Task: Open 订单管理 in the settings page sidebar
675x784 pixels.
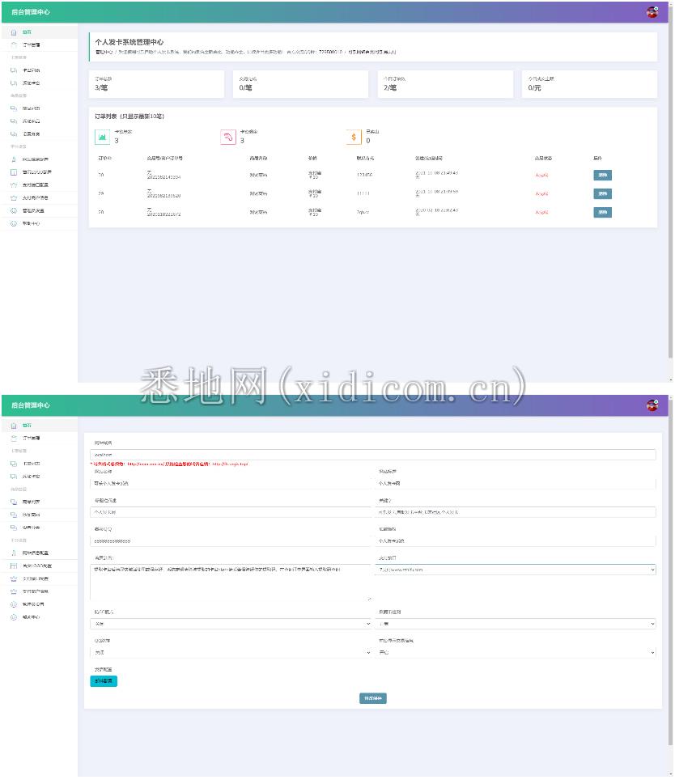Action: (40, 438)
